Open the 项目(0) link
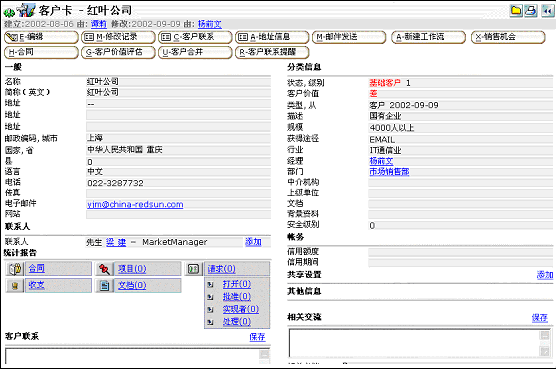Viewport: 556px width, 369px height. 132,269
